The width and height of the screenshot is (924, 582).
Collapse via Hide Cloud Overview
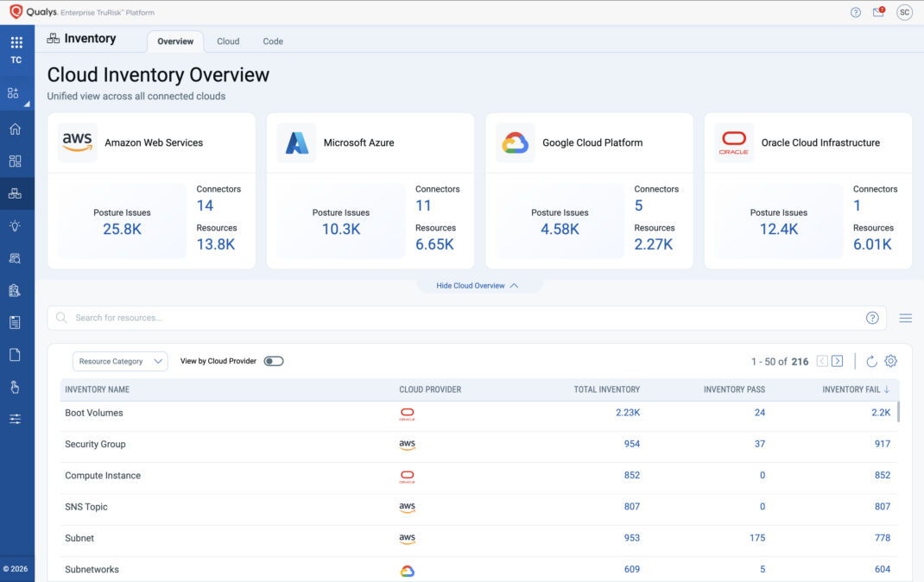tap(478, 286)
